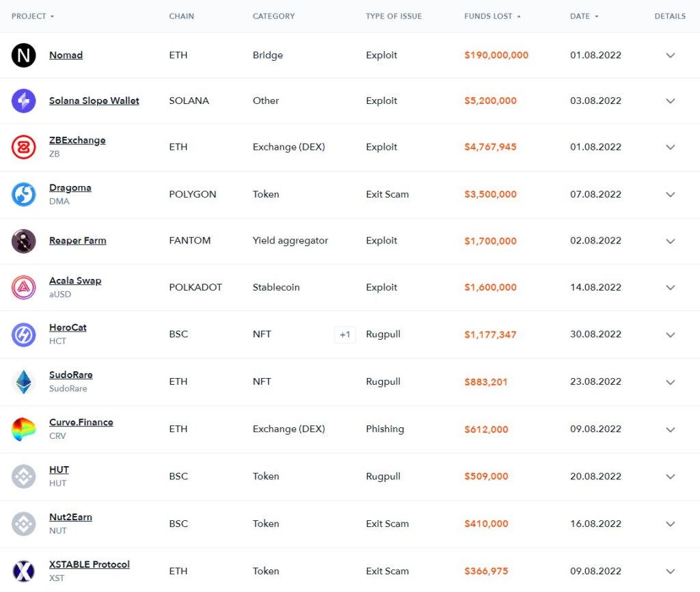The image size is (700, 592).
Task: Expand details for Nut2Earn row
Action: [670, 524]
